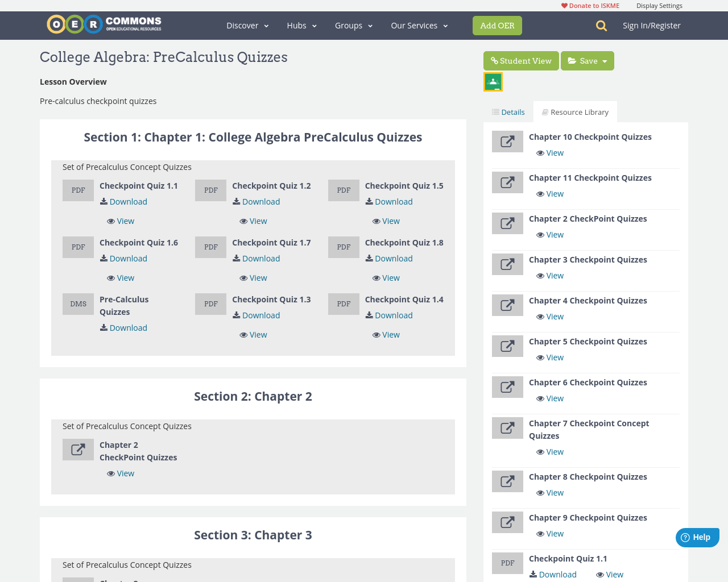This screenshot has height=582, width=728.
Task: Click the external link icon beside Chapter 10 Checkpoint Quizzes
Action: (507, 142)
